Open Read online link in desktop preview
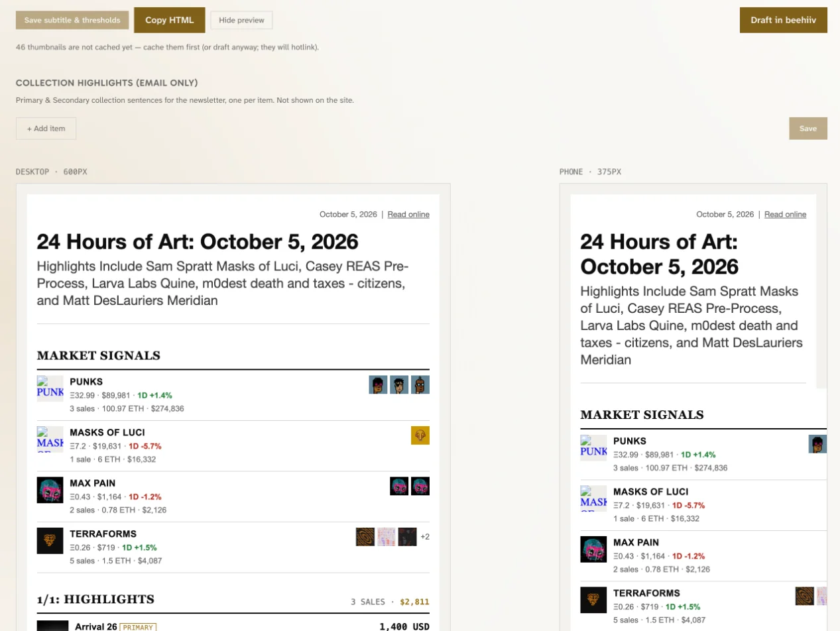 (x=408, y=214)
